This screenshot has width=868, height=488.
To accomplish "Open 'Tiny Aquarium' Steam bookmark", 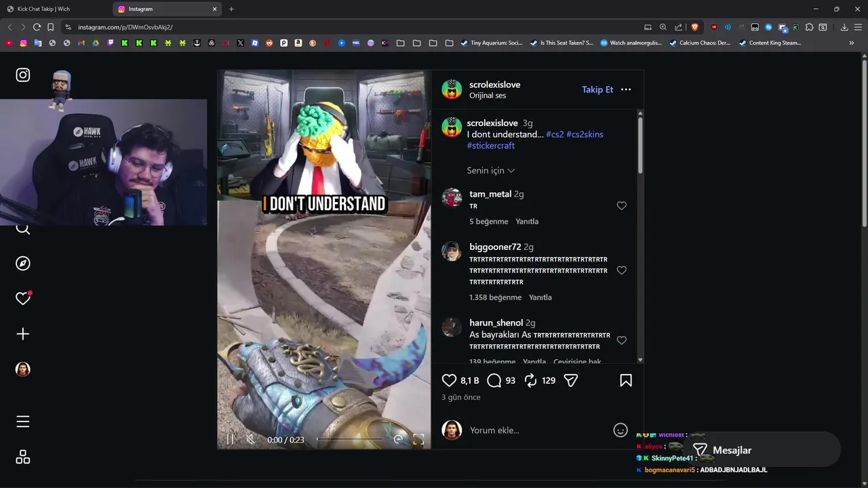I will 492,43.
